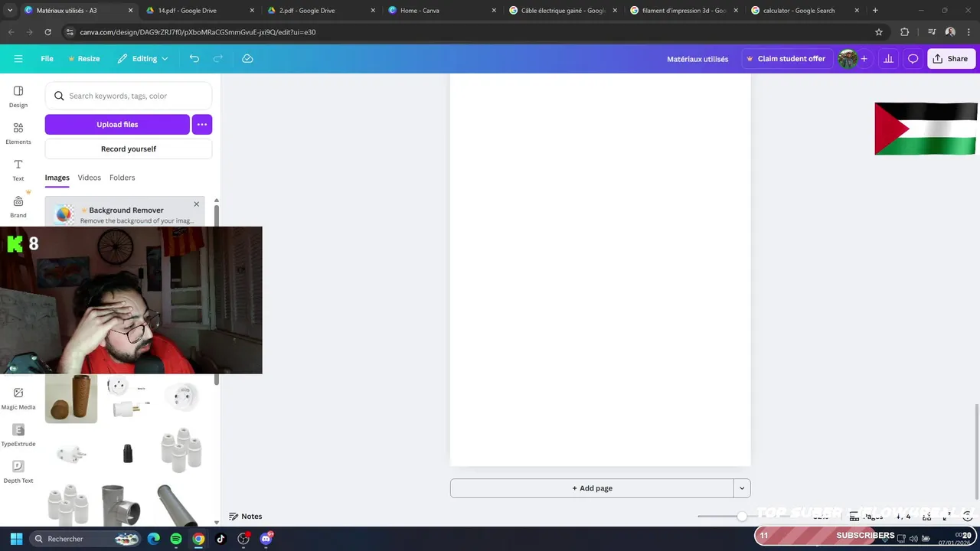Viewport: 980px width, 551px height.
Task: Open the browser tab search dropdown
Action: click(10, 11)
